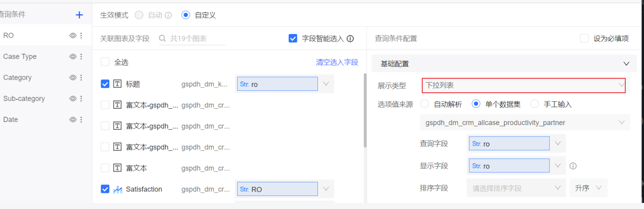Open the 展示类型 下拉列表 dropdown
Image resolution: width=644 pixels, height=209 pixels.
(523, 85)
